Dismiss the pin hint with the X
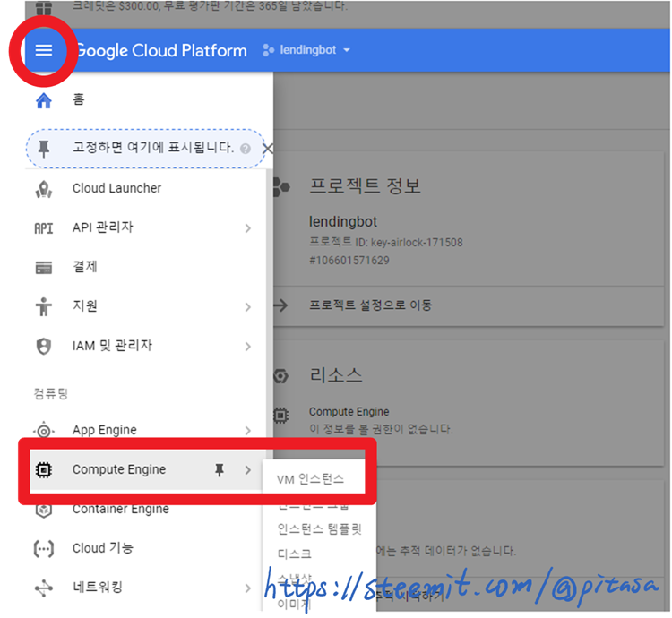 [267, 149]
